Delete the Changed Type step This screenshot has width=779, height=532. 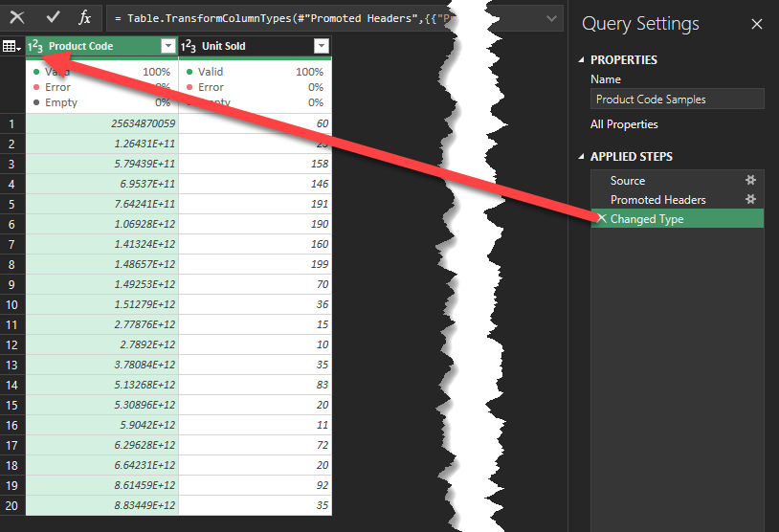click(x=601, y=218)
